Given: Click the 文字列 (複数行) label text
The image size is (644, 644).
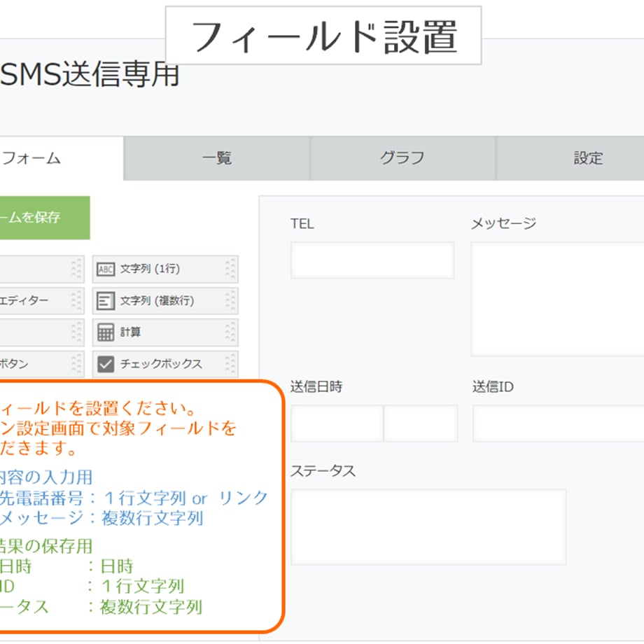Looking at the screenshot, I should point(157,301).
